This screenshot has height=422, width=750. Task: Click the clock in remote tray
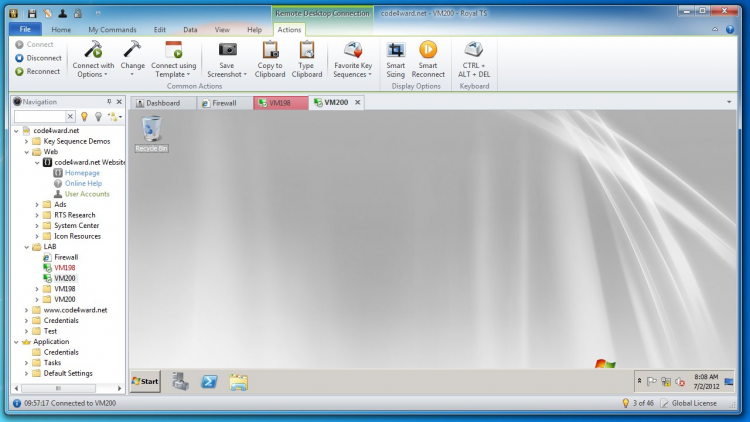click(706, 381)
